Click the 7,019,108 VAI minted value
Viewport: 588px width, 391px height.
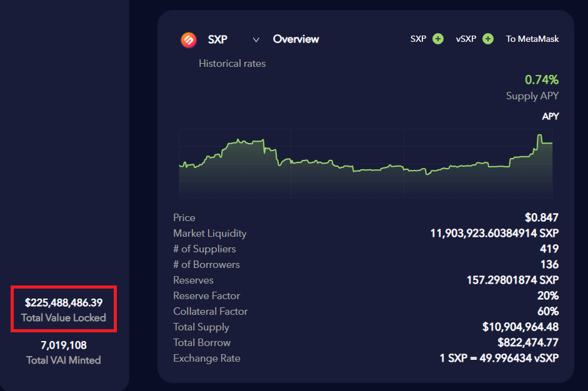pos(64,345)
